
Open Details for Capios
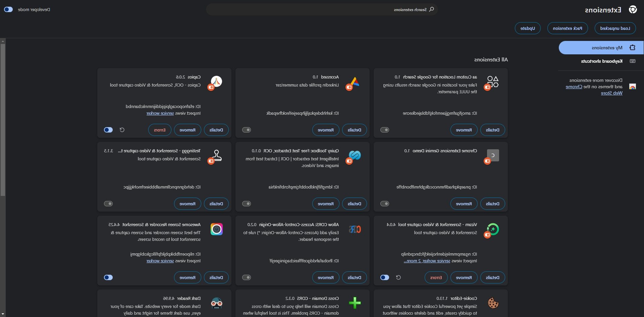click(x=216, y=130)
